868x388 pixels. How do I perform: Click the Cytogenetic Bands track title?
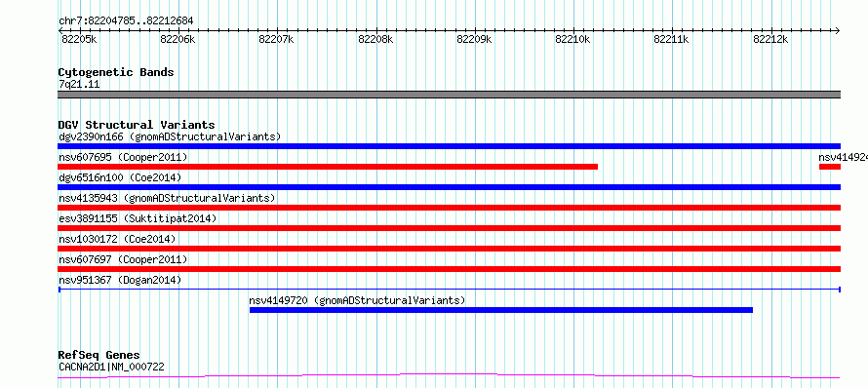(116, 72)
